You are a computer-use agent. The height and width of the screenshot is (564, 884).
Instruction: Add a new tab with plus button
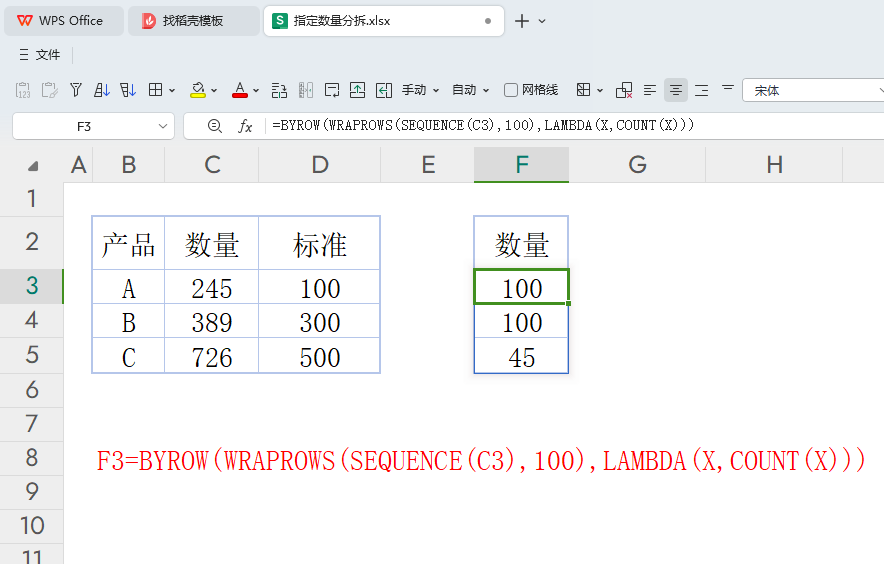point(522,21)
